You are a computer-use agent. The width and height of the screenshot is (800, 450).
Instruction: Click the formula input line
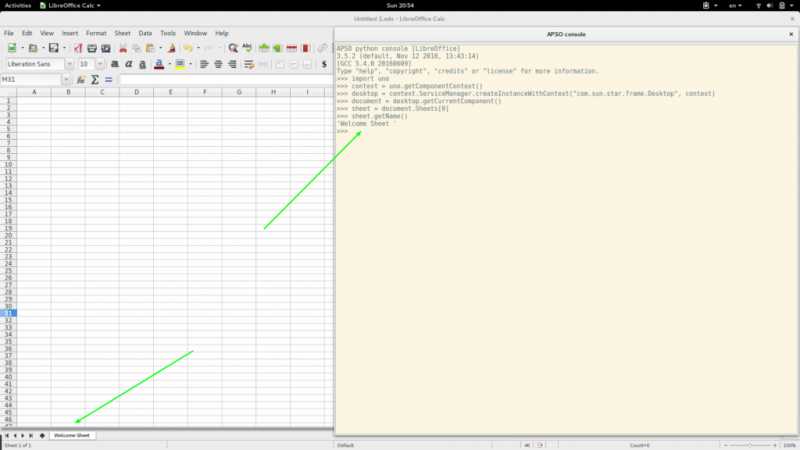click(225, 80)
